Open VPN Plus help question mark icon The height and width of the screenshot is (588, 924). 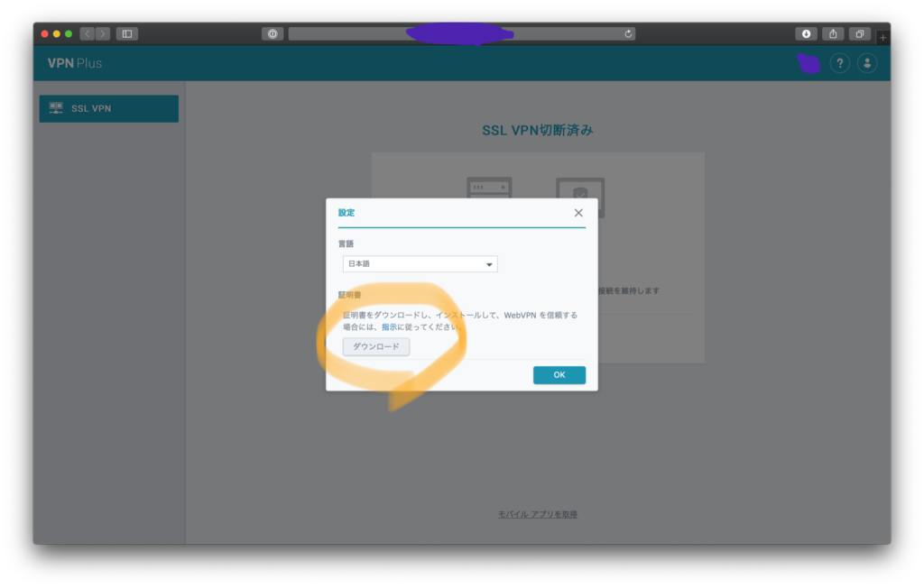tap(839, 63)
